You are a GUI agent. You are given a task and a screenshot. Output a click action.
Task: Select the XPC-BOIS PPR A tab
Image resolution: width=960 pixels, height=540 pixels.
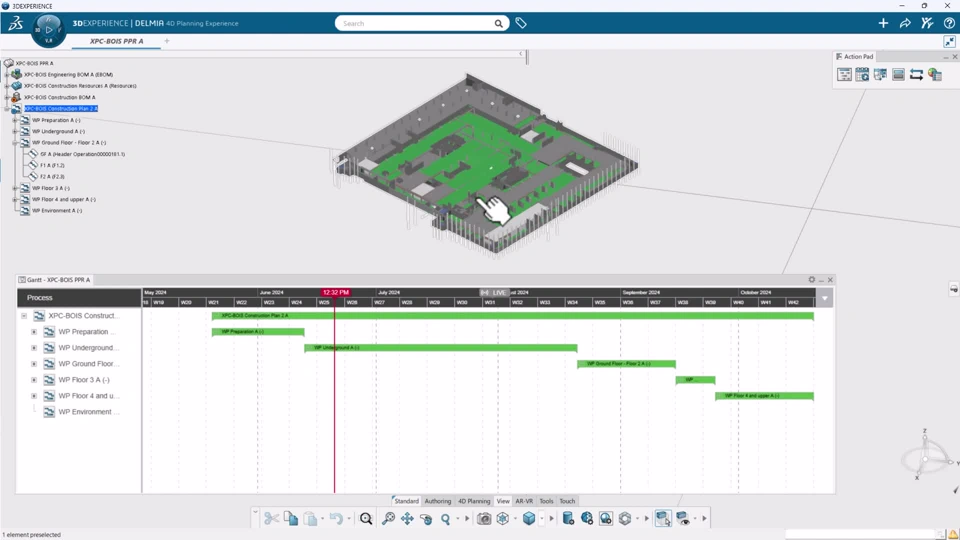coord(116,41)
